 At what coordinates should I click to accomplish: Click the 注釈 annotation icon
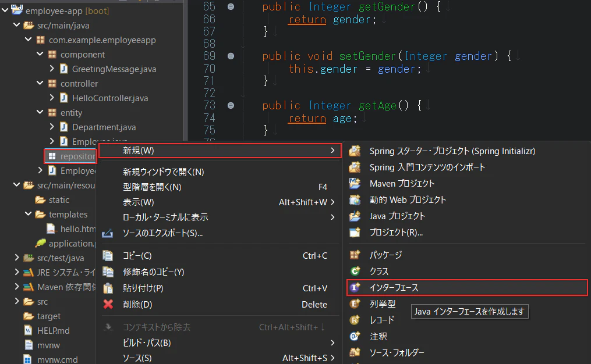[355, 336]
